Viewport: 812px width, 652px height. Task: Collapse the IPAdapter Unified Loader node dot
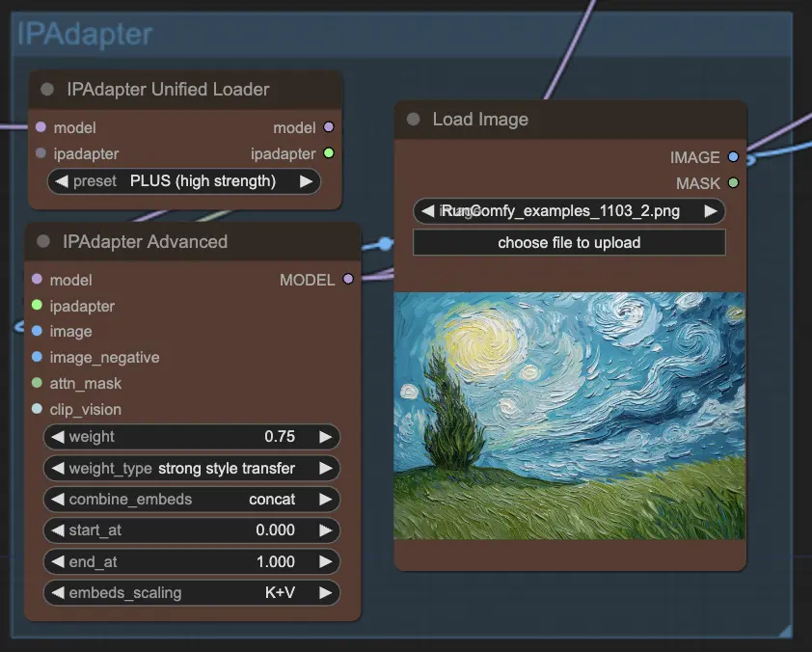coord(47,89)
